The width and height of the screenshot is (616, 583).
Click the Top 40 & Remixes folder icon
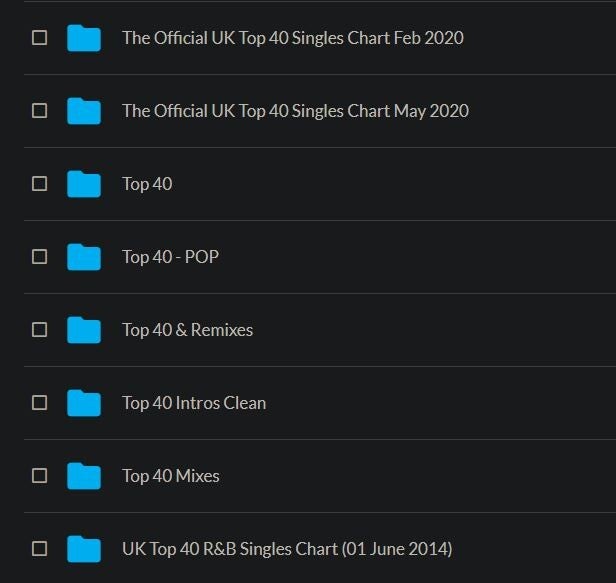point(84,330)
